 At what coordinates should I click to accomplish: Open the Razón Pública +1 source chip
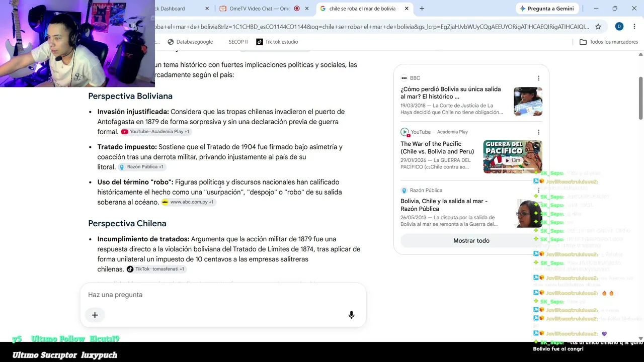[x=141, y=167]
